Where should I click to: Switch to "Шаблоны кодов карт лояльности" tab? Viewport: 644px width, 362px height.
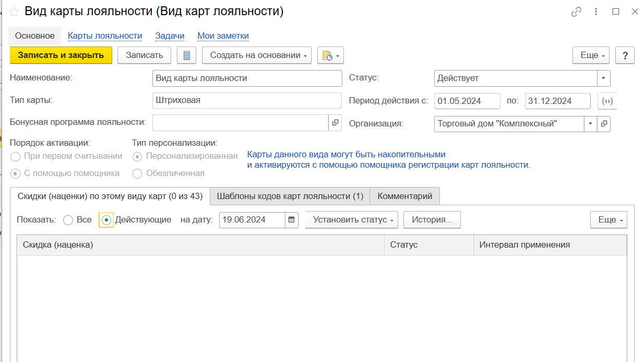pos(290,196)
